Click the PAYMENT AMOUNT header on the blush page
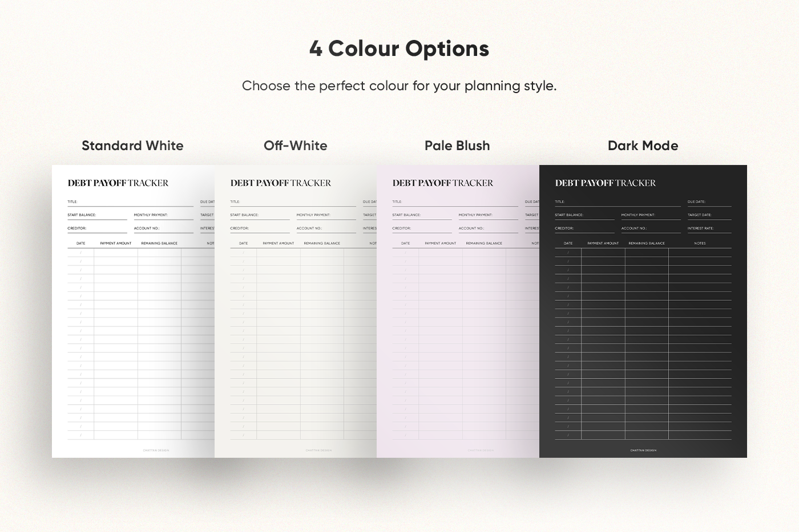This screenshot has height=532, width=799. 441,243
